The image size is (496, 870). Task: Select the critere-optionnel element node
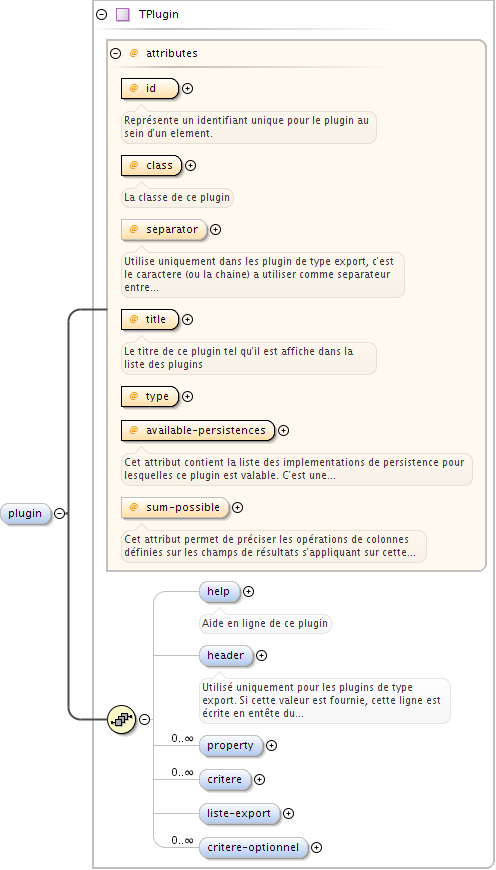click(x=253, y=848)
